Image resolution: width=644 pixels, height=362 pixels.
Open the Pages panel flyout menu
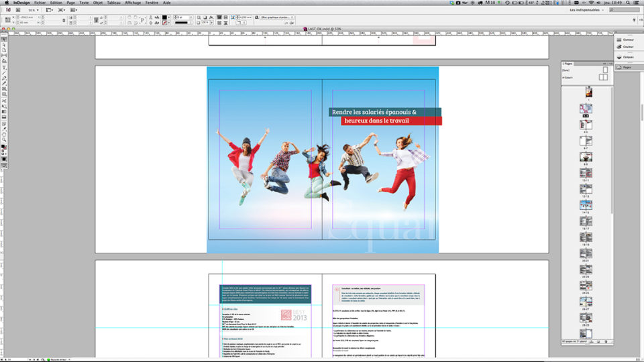point(610,64)
